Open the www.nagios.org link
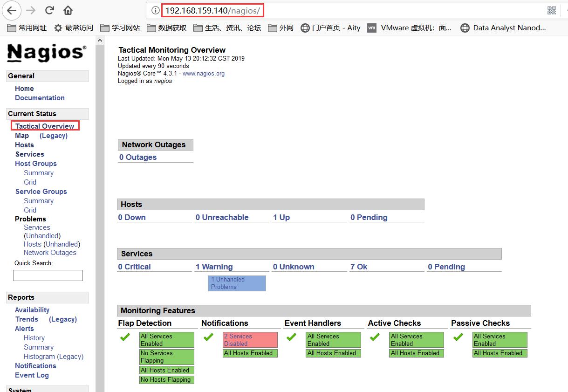 [204, 74]
